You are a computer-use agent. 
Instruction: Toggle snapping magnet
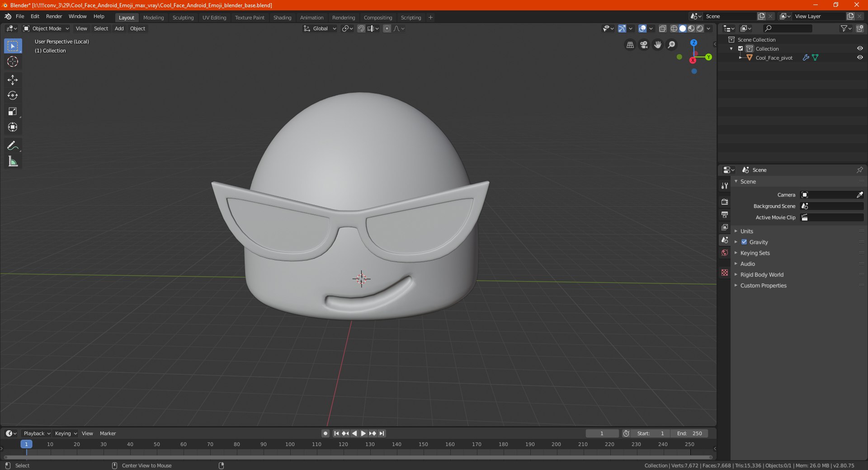pyautogui.click(x=361, y=28)
